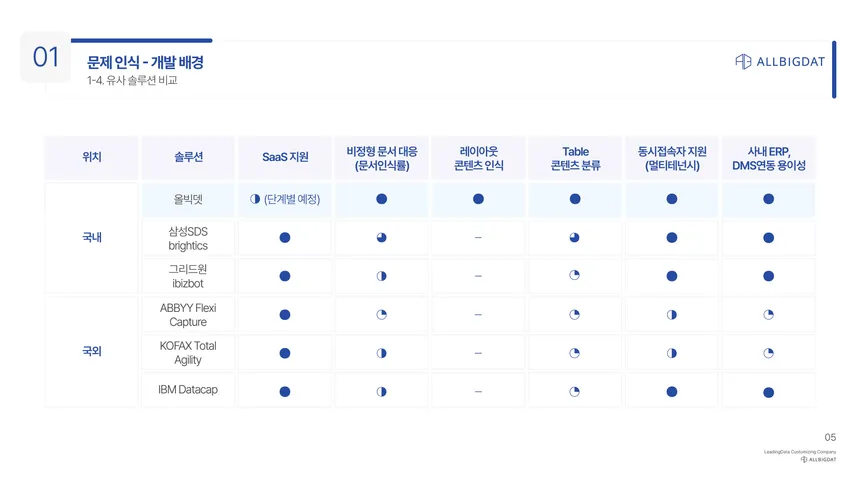
Task: Click IBM Datacap 사내 ERP full circle
Action: tap(768, 392)
